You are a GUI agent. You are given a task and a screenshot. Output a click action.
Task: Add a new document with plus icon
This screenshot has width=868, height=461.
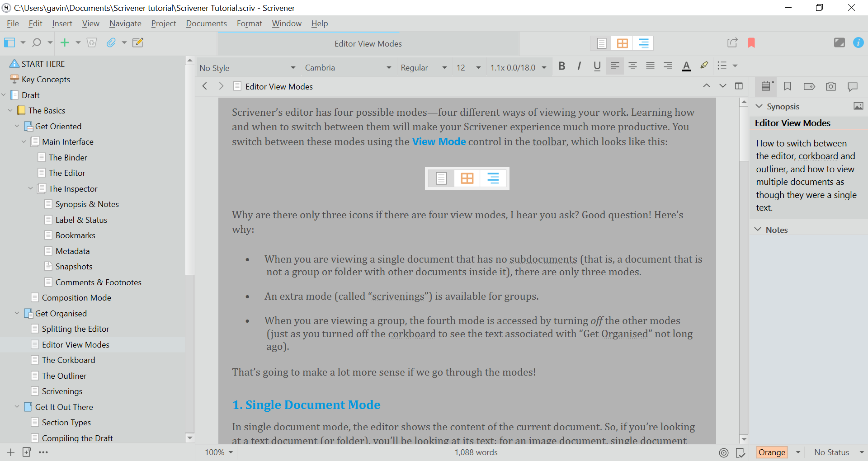65,42
